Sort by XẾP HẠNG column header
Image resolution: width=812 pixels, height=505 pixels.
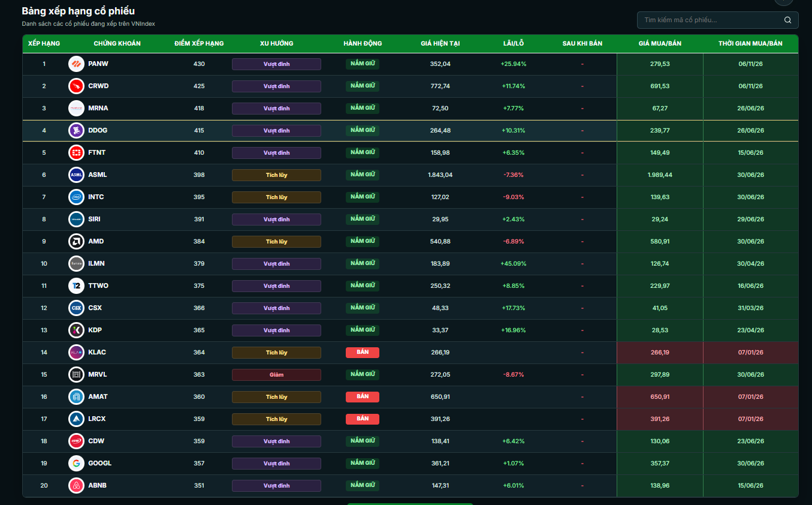(44, 43)
